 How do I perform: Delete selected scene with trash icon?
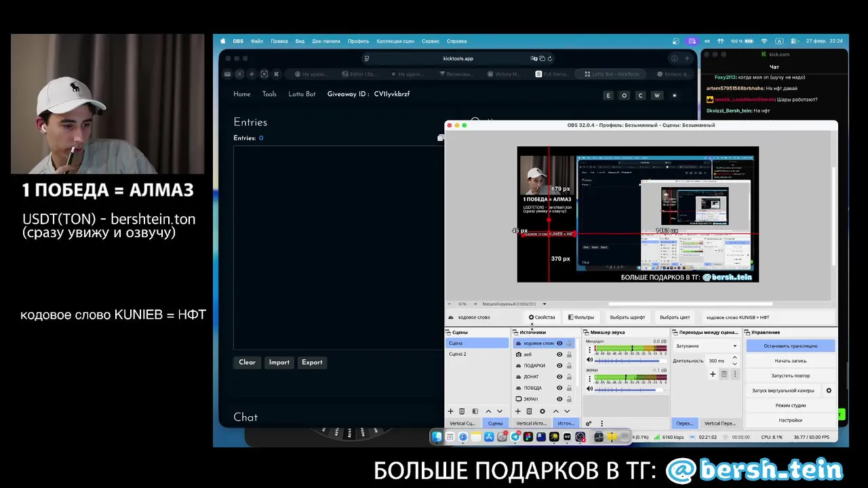click(x=462, y=411)
